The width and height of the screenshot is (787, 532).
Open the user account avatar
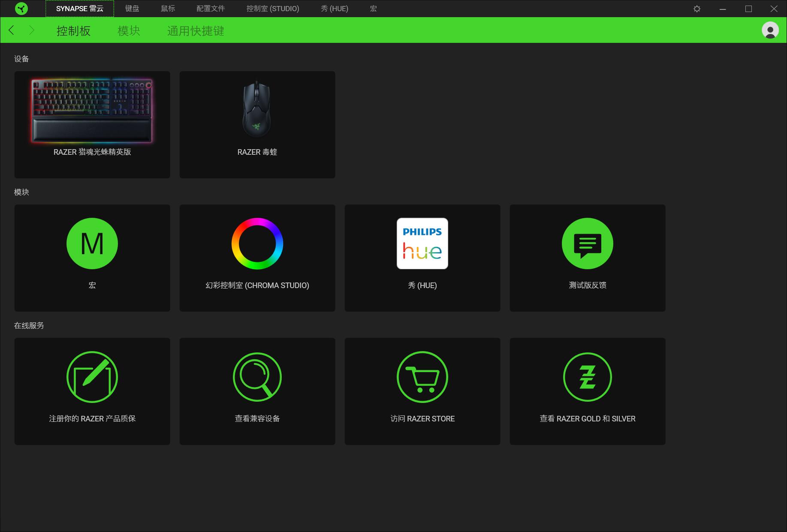(x=770, y=30)
